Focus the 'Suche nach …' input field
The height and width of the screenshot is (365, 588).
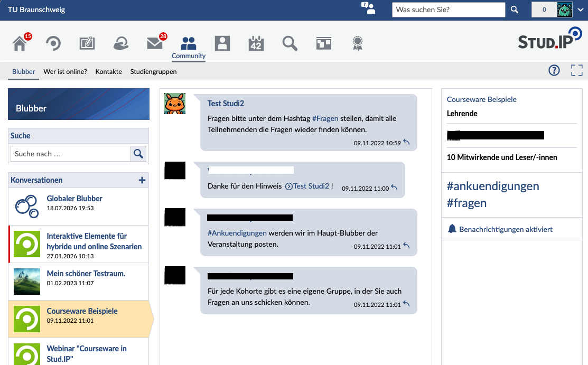point(70,154)
